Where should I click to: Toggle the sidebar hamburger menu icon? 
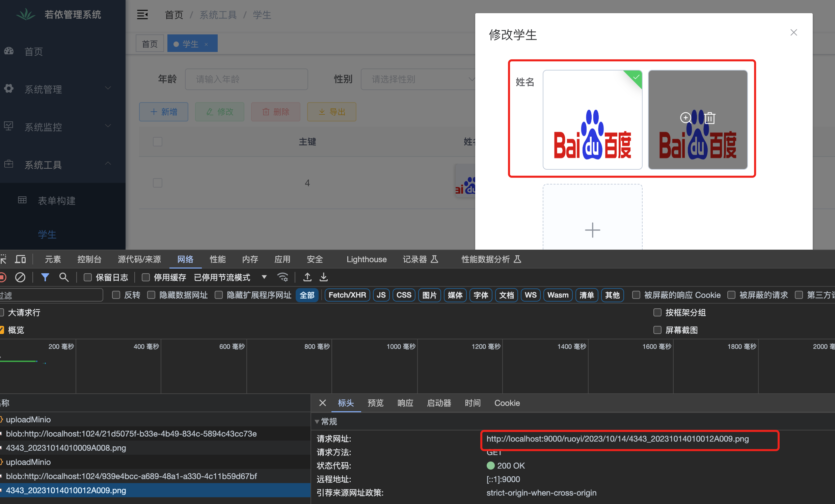click(142, 15)
